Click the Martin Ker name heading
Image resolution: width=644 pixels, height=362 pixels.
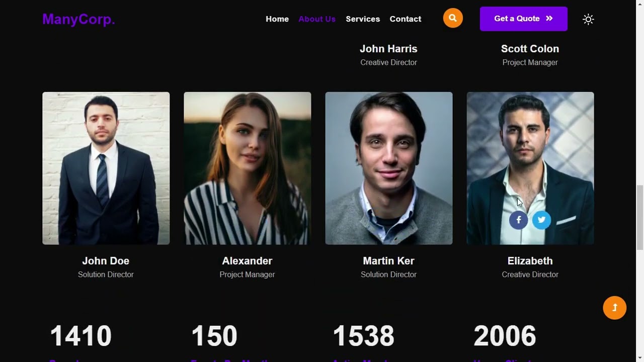[x=388, y=261]
